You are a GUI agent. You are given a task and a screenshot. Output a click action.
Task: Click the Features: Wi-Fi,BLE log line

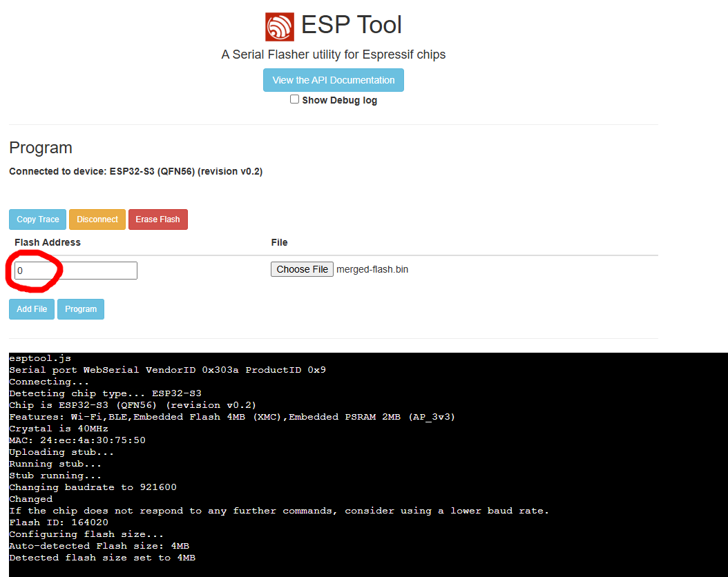[x=232, y=416]
